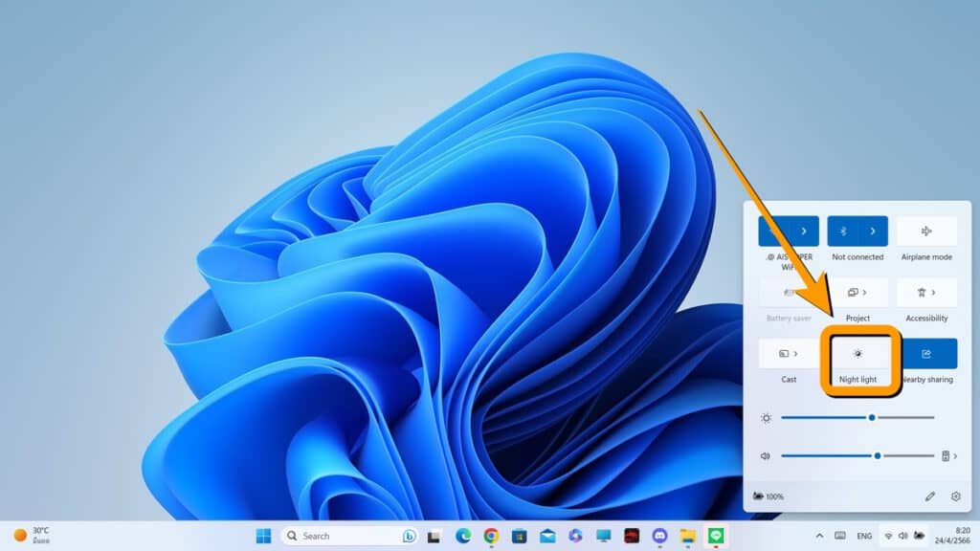Open the weather widget showing 30°C
This screenshot has height=551, width=980.
(x=32, y=536)
